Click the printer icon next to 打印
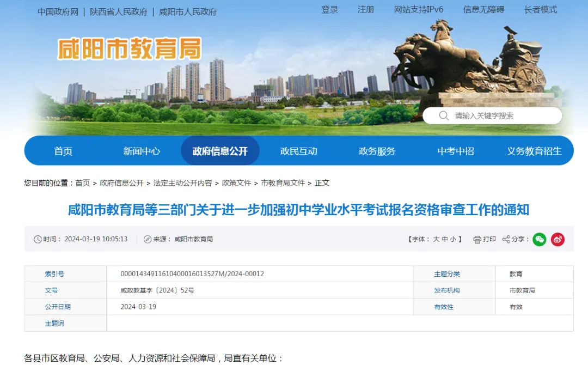588x365 pixels. pyautogui.click(x=477, y=239)
